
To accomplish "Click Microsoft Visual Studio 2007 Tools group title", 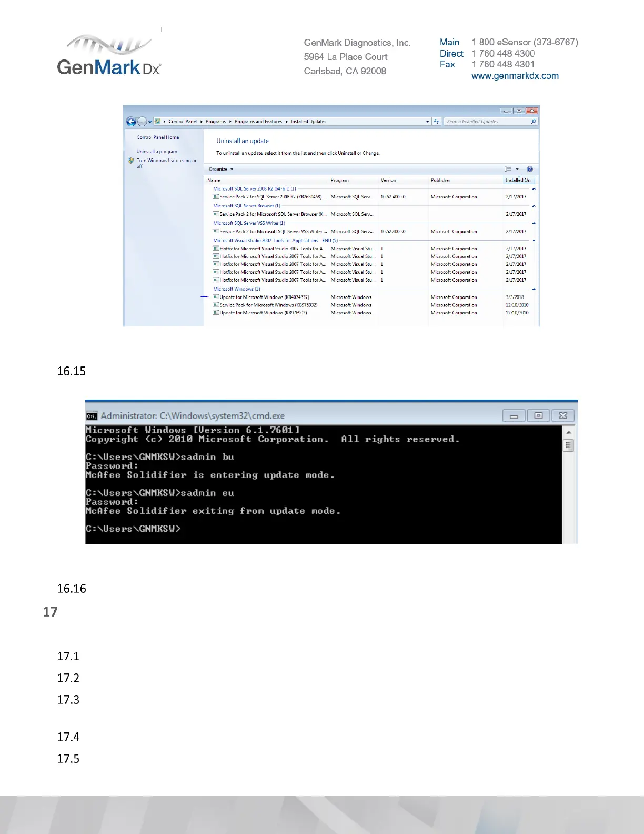I will point(275,241).
